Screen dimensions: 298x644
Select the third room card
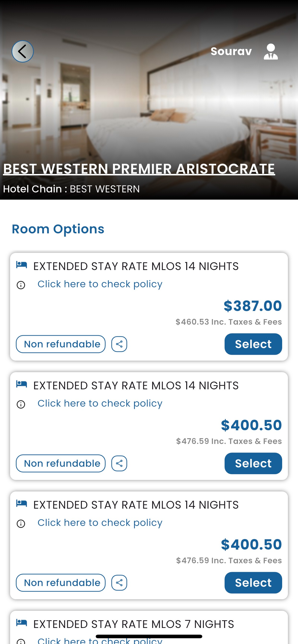point(253,582)
